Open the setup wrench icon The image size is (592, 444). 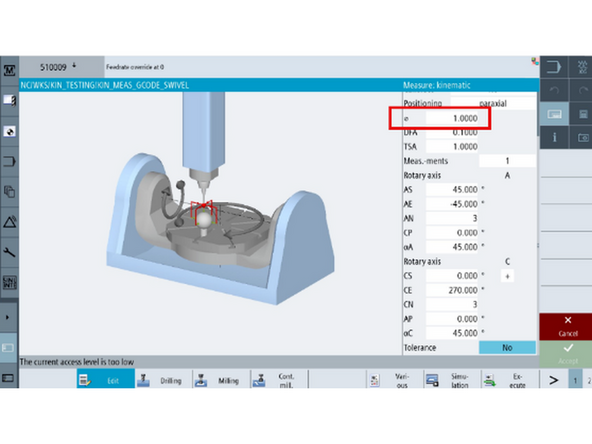pos(9,252)
